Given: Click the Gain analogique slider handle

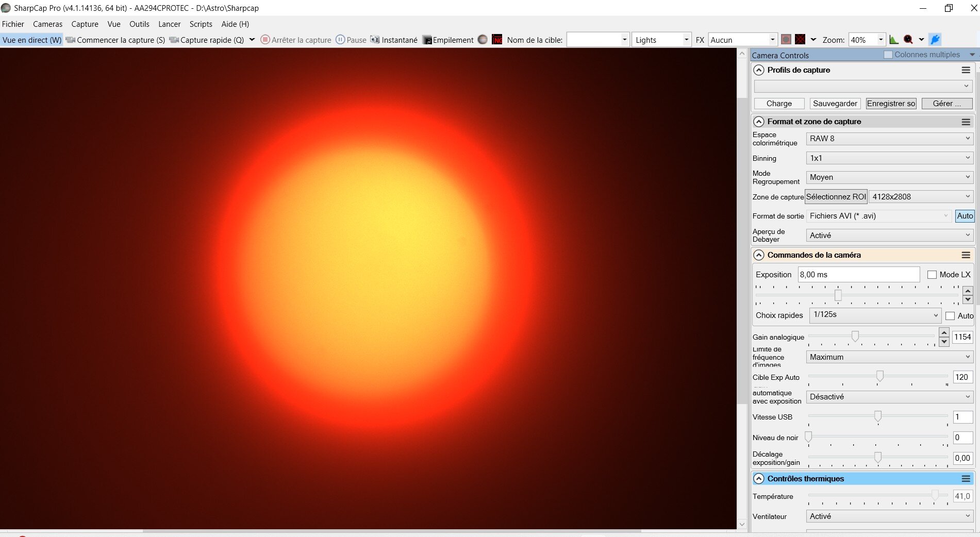Looking at the screenshot, I should click(855, 336).
